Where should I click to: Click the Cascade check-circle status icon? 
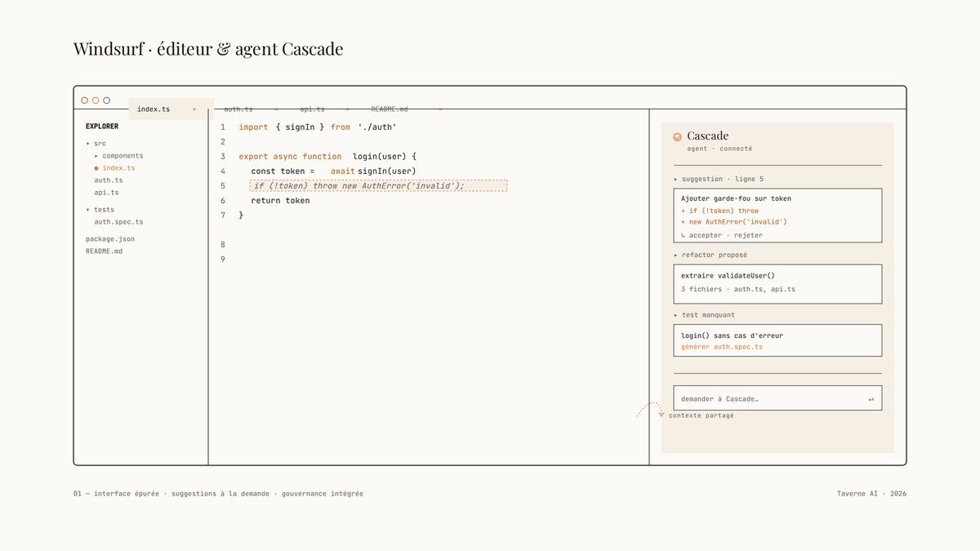coord(677,137)
